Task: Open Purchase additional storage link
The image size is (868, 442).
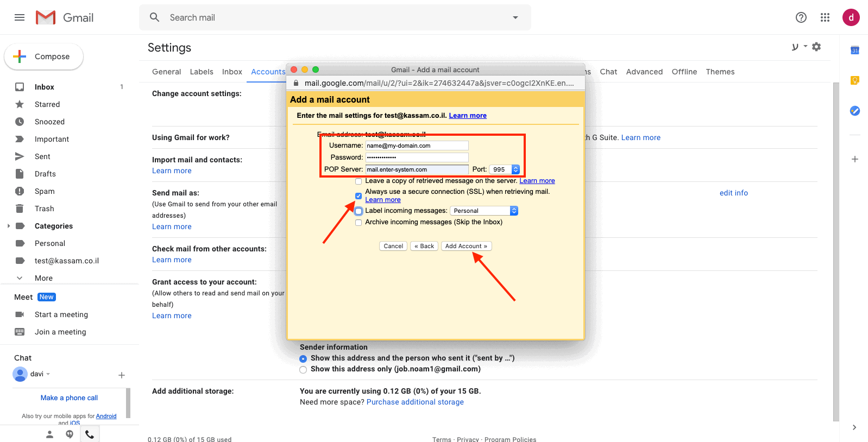Action: point(415,402)
